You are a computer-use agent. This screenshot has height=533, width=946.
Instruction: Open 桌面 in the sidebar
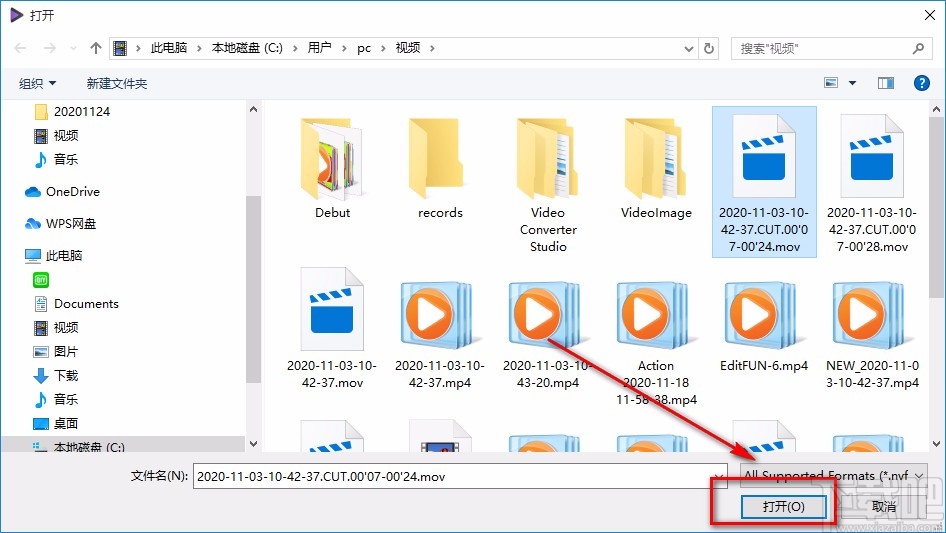(x=57, y=424)
